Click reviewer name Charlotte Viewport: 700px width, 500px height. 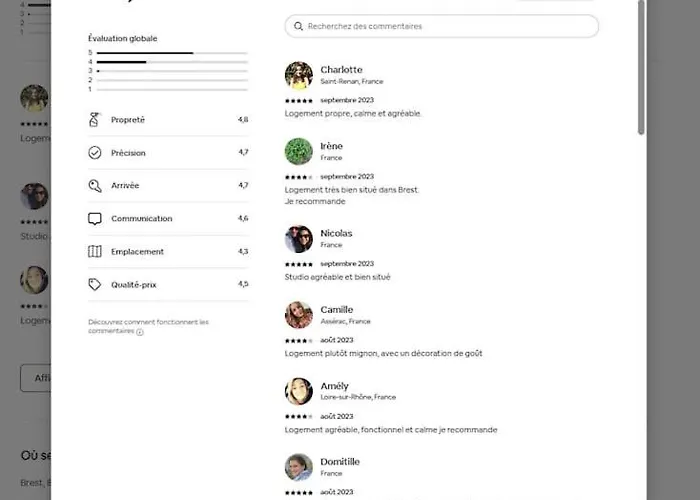pos(341,70)
